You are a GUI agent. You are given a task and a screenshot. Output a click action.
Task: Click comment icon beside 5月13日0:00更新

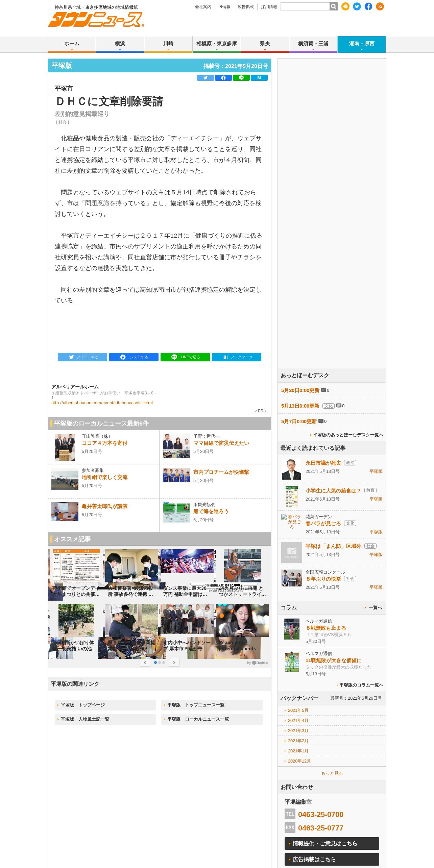click(339, 406)
